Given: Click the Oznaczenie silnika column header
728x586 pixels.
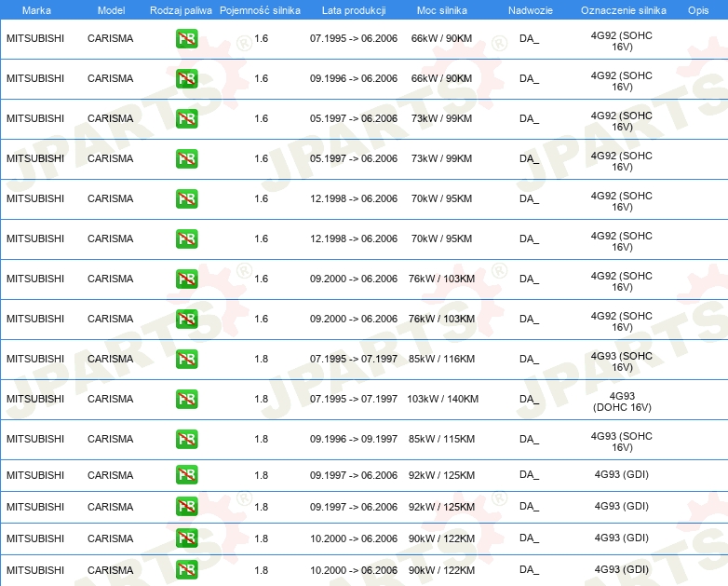Looking at the screenshot, I should point(624,10).
